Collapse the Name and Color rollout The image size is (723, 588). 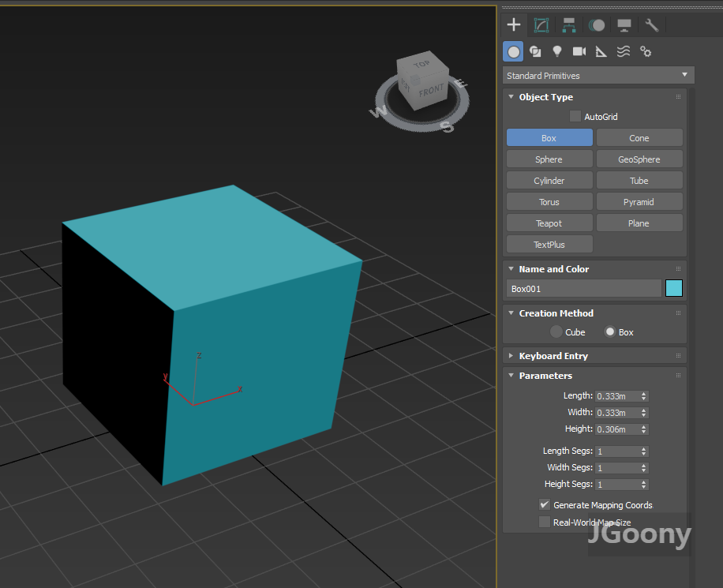pyautogui.click(x=511, y=268)
